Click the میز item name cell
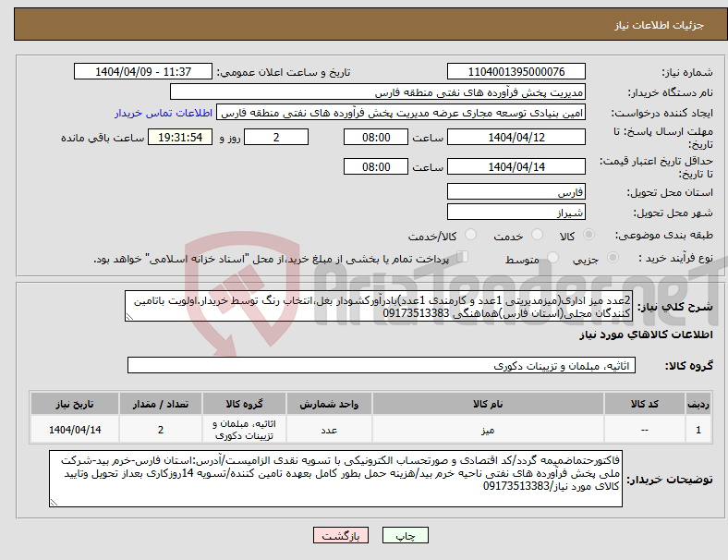This screenshot has width=728, height=560. 488,429
